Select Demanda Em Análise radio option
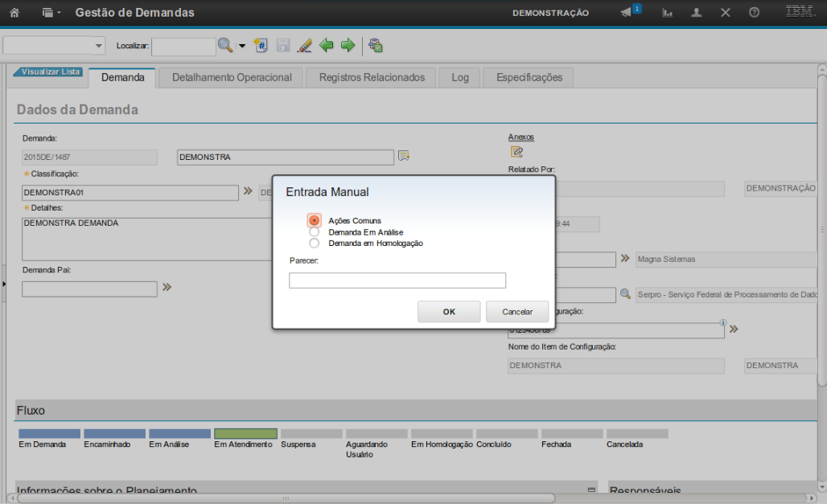This screenshot has width=827, height=504. tap(314, 232)
